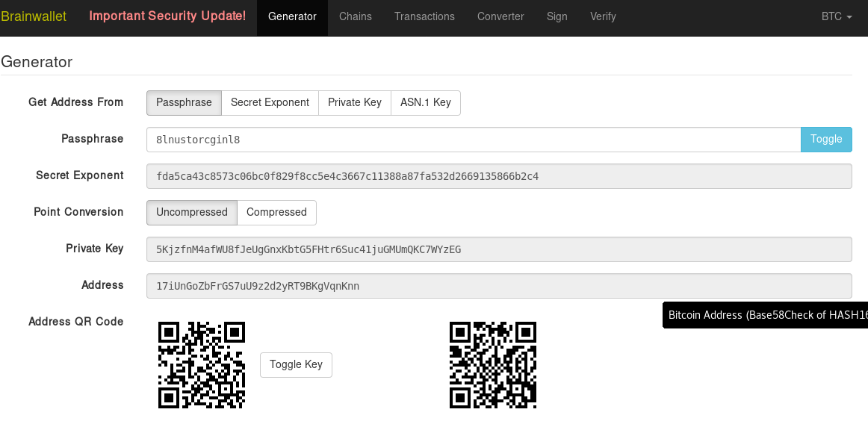Click the address QR code image
The height and width of the screenshot is (430, 868).
pyautogui.click(x=202, y=365)
